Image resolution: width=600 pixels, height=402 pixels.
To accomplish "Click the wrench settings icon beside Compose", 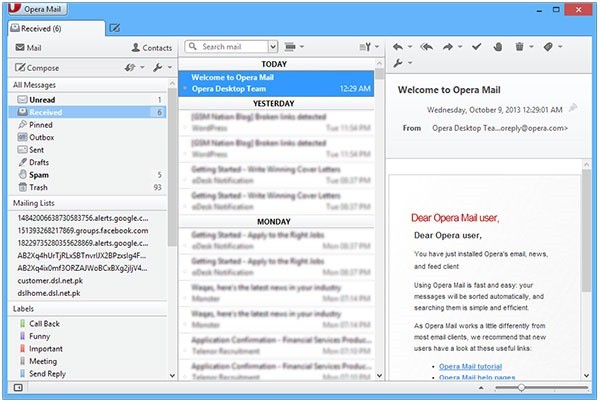I will click(x=158, y=68).
